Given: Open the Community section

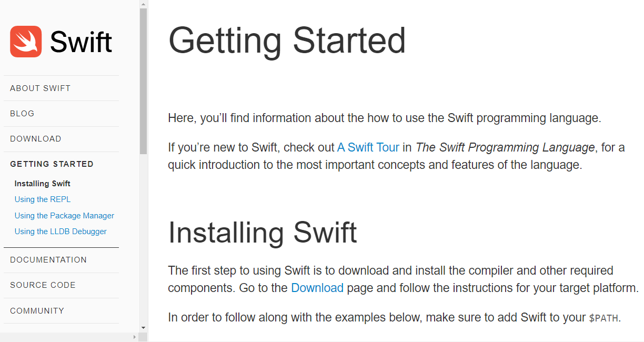Looking at the screenshot, I should tap(37, 310).
